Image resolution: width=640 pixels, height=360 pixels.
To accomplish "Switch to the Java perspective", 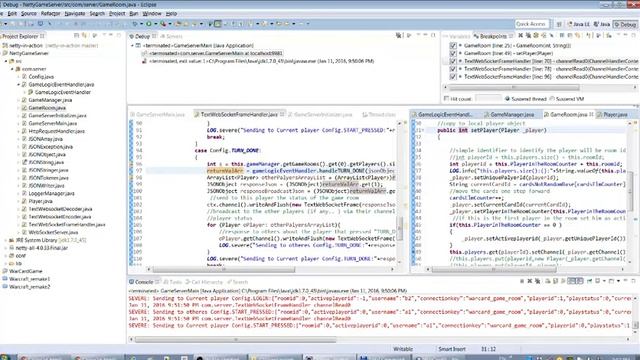I will point(602,24).
